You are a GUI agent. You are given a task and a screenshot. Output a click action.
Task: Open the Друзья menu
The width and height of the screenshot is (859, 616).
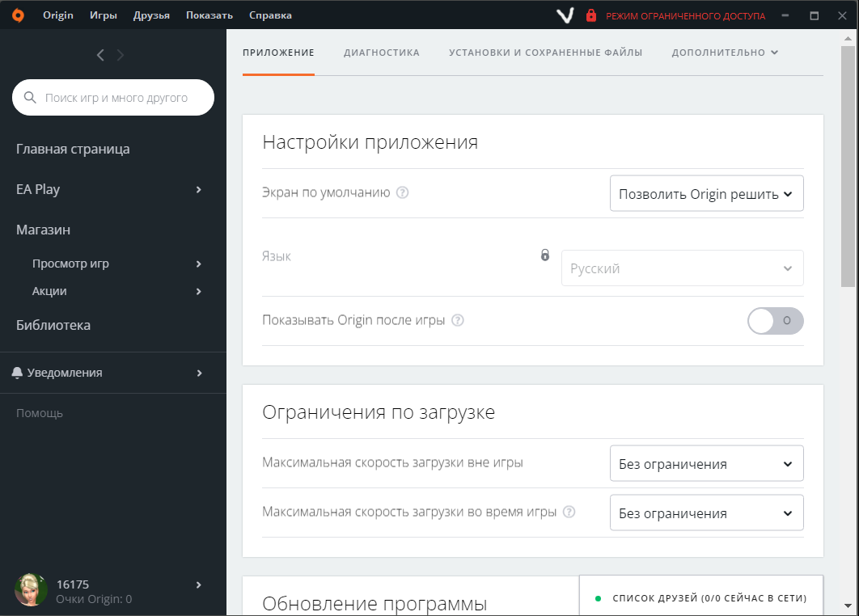(151, 15)
